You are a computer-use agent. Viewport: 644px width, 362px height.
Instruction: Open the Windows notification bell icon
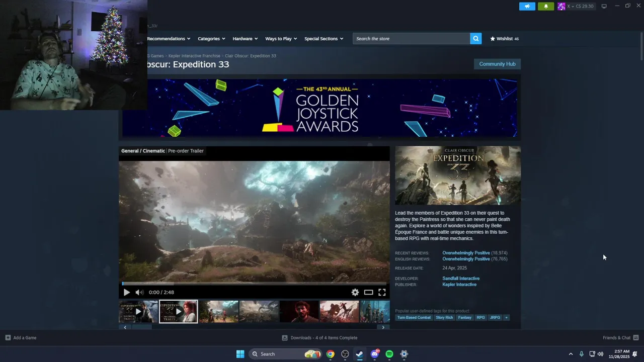pos(635,354)
